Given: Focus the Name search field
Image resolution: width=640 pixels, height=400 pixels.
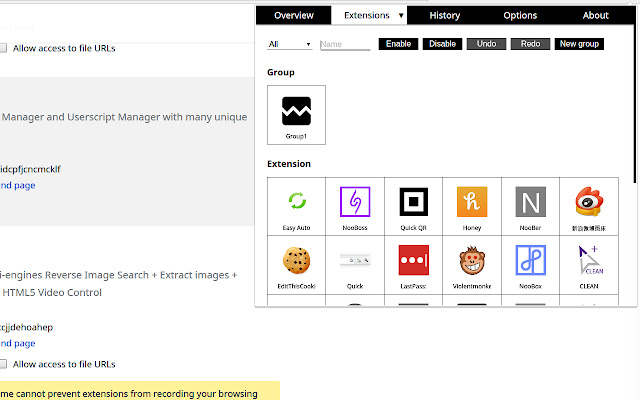Looking at the screenshot, I should coord(344,44).
